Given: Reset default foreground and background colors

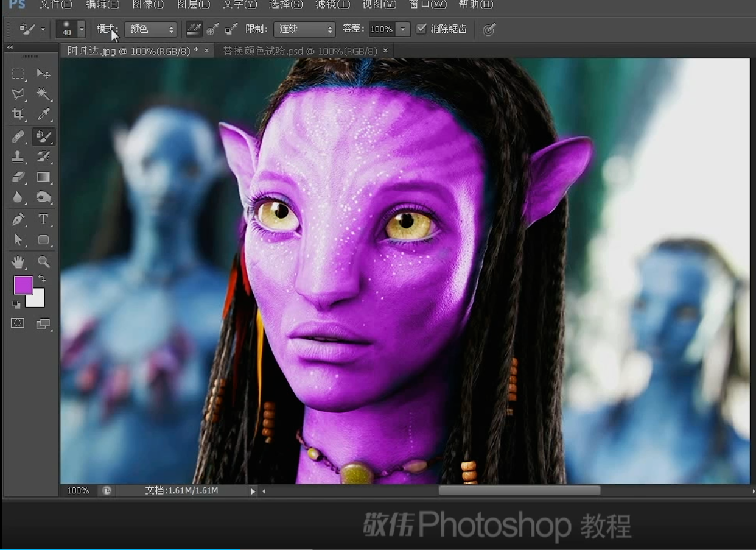Looking at the screenshot, I should click(x=16, y=304).
